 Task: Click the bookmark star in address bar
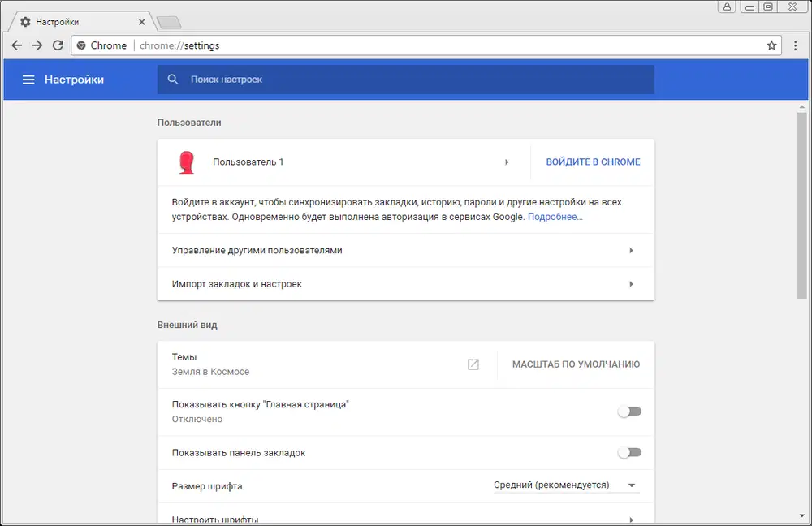771,45
